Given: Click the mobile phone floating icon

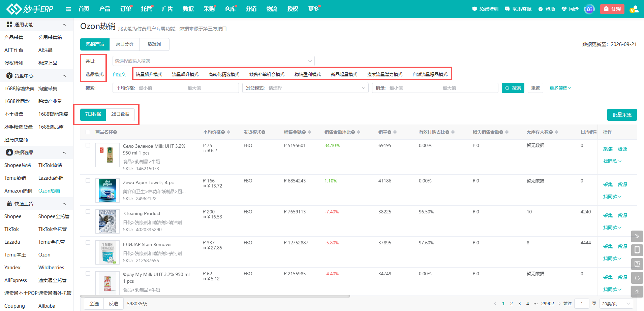Looking at the screenshot, I should tap(637, 250).
